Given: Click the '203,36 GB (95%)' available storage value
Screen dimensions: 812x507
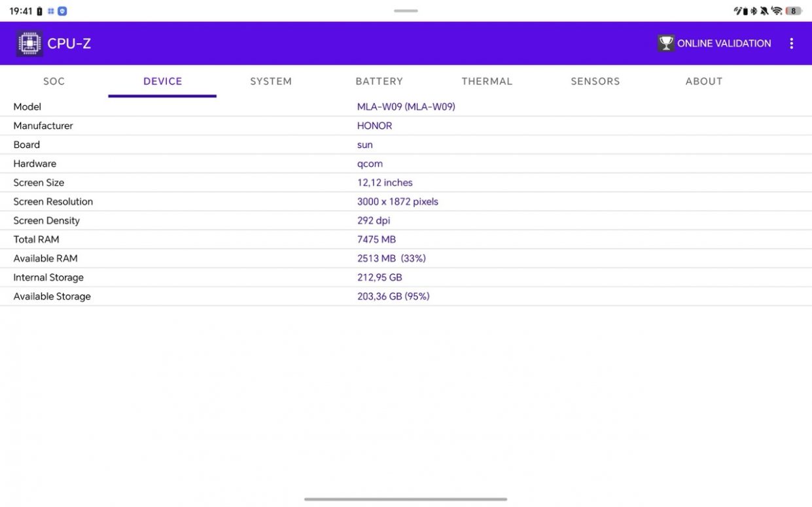Looking at the screenshot, I should pos(393,296).
